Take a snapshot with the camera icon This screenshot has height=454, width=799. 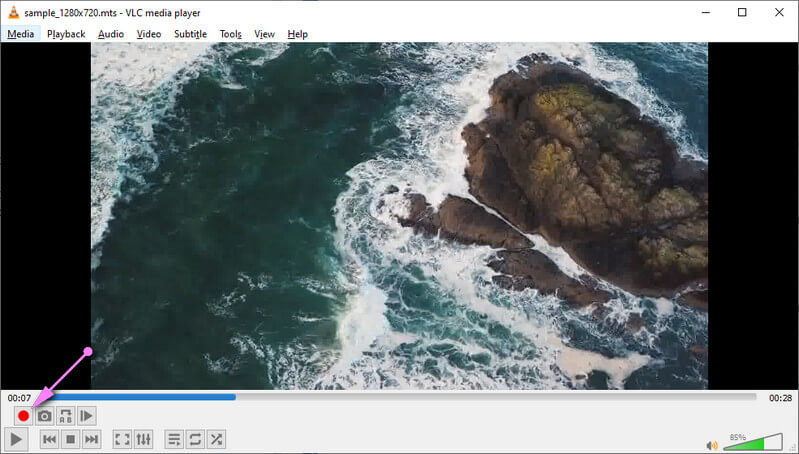pyautogui.click(x=44, y=416)
